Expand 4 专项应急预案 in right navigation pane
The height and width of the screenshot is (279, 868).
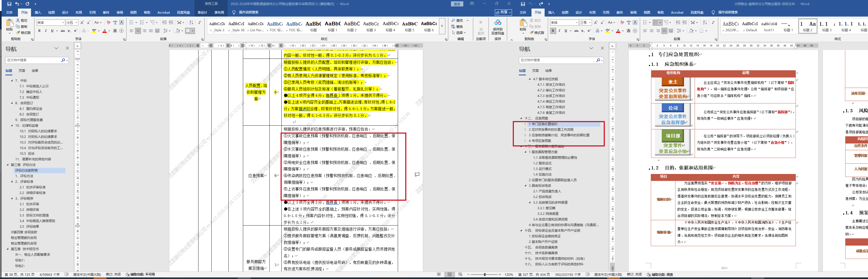(x=525, y=141)
